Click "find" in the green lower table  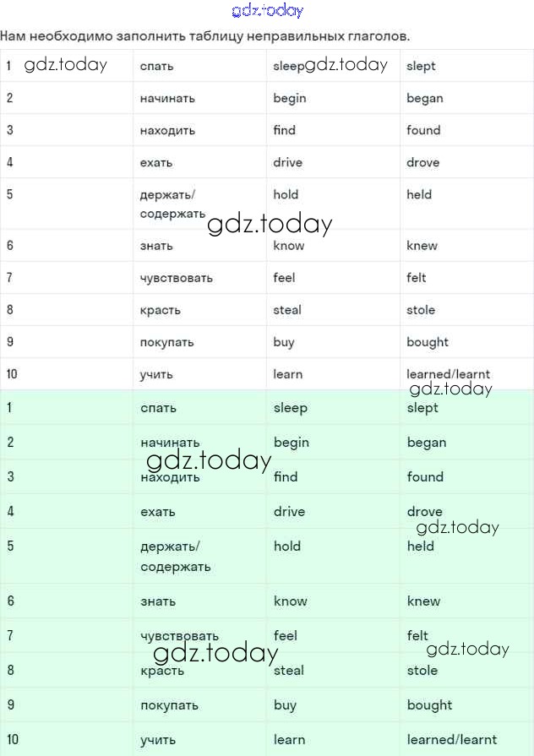(286, 477)
